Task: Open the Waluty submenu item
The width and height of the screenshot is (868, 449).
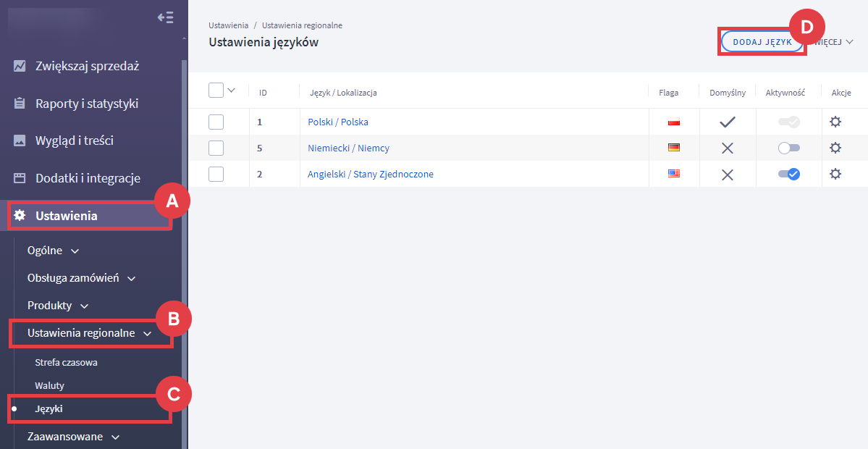Action: tap(49, 386)
